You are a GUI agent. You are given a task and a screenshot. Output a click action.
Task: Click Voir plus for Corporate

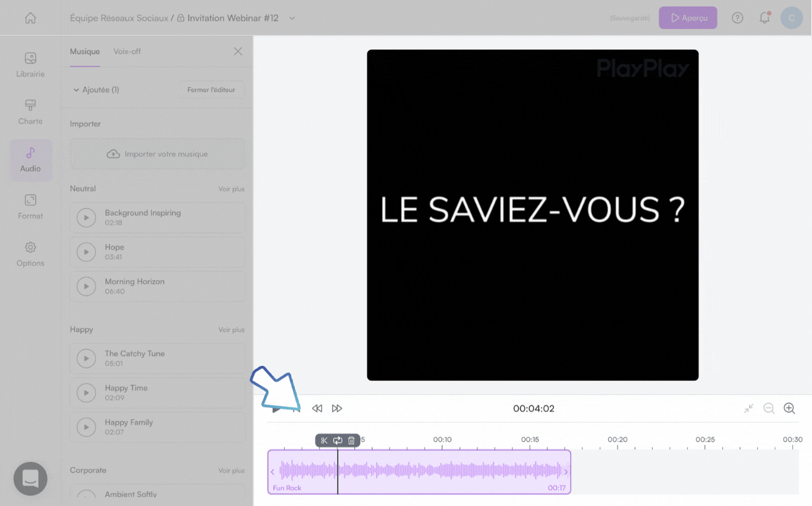231,470
